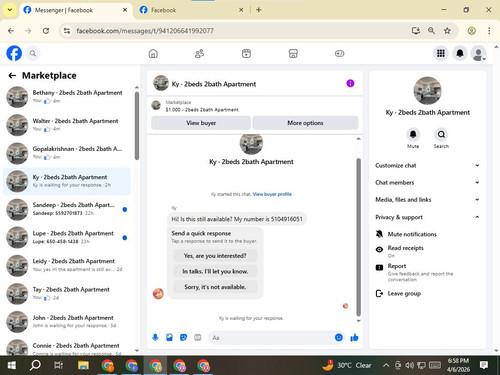500x375 pixels.
Task: Open the account profile avatar menu
Action: tap(479, 53)
